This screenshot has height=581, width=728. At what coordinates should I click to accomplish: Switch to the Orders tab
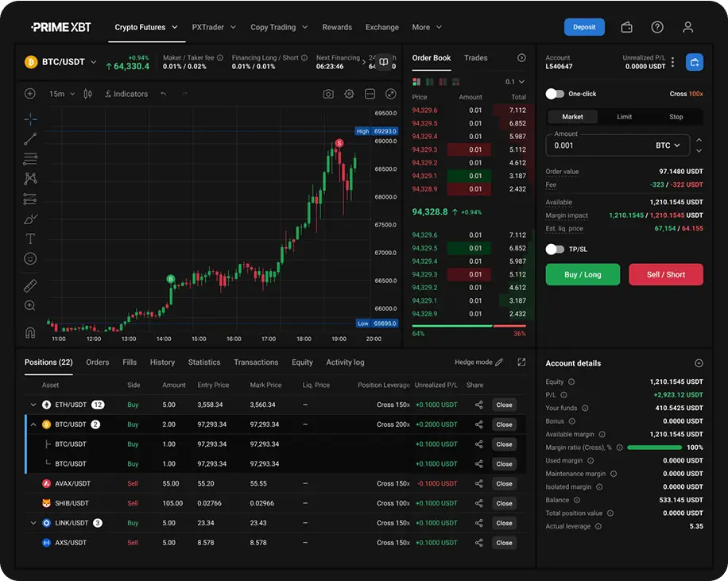98,362
